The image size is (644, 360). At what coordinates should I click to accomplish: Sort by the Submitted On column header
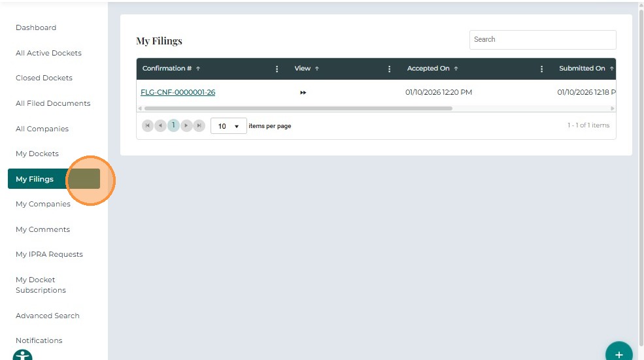(x=586, y=69)
